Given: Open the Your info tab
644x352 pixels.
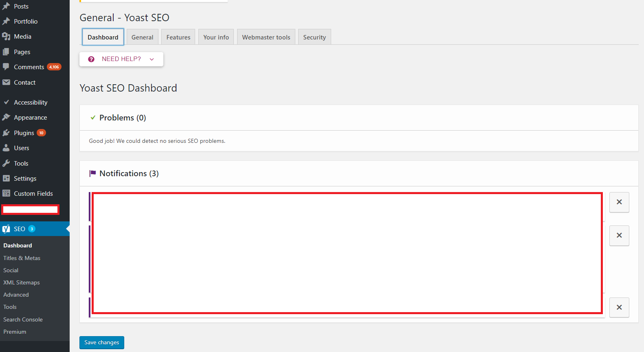Looking at the screenshot, I should coord(216,37).
